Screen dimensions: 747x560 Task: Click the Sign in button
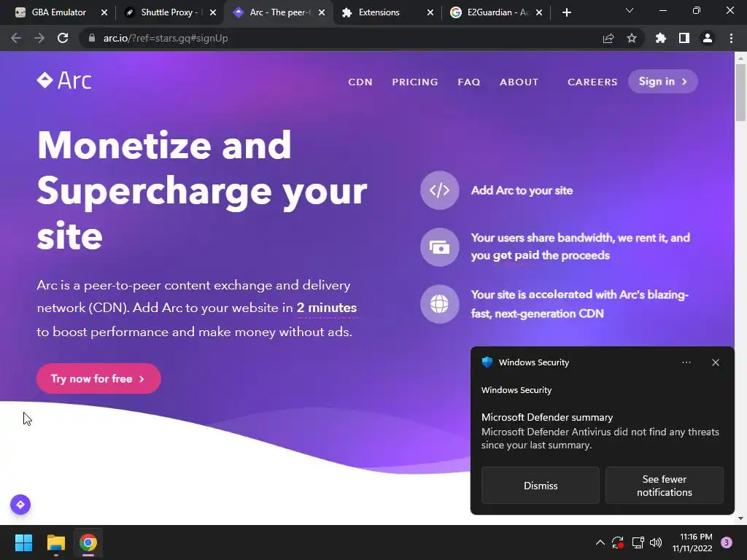[663, 82]
